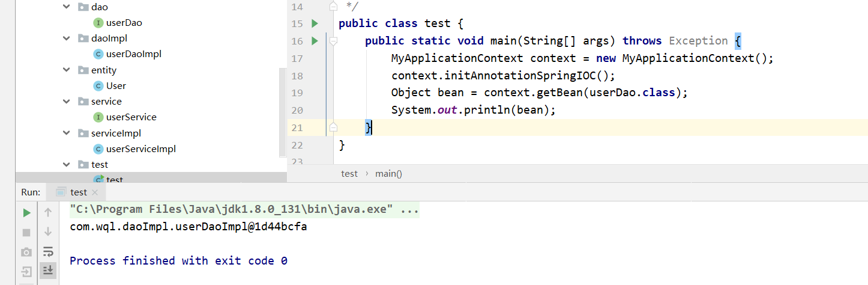Viewport: 868px width, 285px height.
Task: Click the Down the Stack Trace arrow
Action: [48, 232]
